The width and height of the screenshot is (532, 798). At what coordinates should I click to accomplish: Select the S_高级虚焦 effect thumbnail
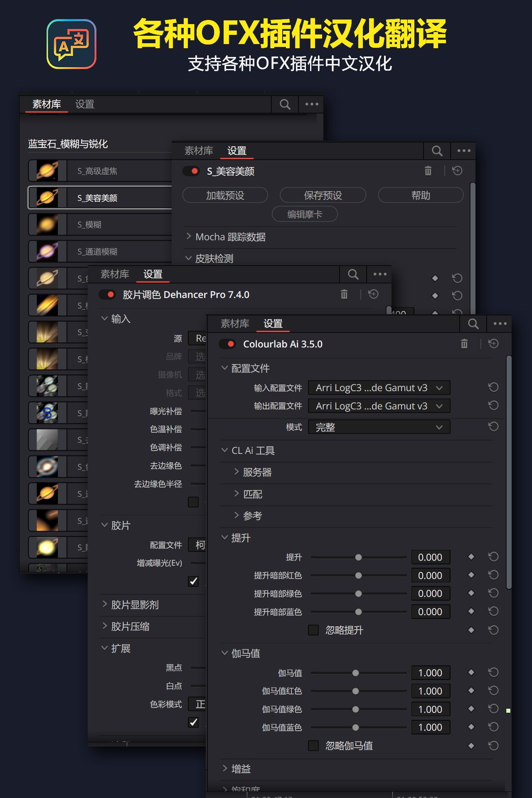coord(47,170)
